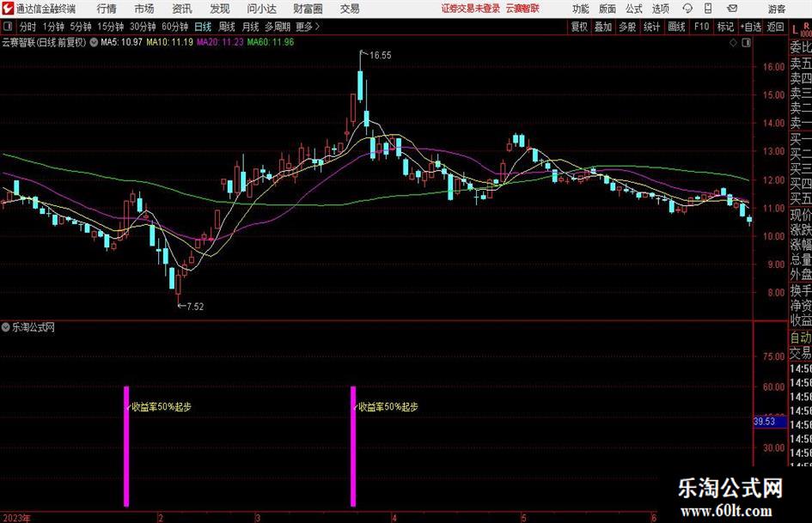Image resolution: width=812 pixels, height=523 pixels.
Task: Click the 复权 button
Action: tap(579, 27)
